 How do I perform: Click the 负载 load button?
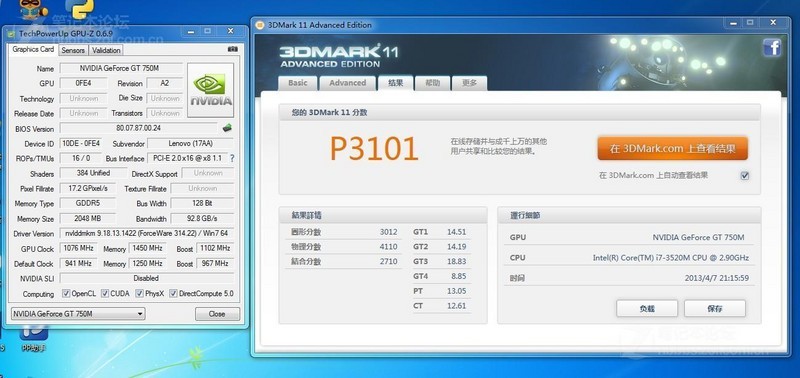click(x=647, y=309)
